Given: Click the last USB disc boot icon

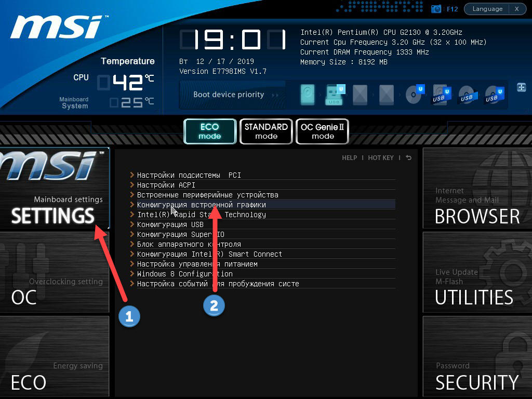Looking at the screenshot, I should click(x=494, y=95).
